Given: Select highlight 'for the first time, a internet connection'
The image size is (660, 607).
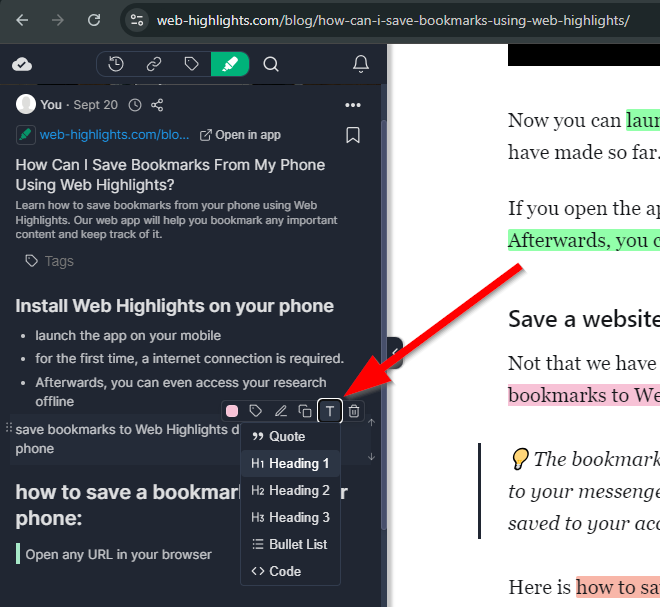Looking at the screenshot, I should pyautogui.click(x=189, y=359).
